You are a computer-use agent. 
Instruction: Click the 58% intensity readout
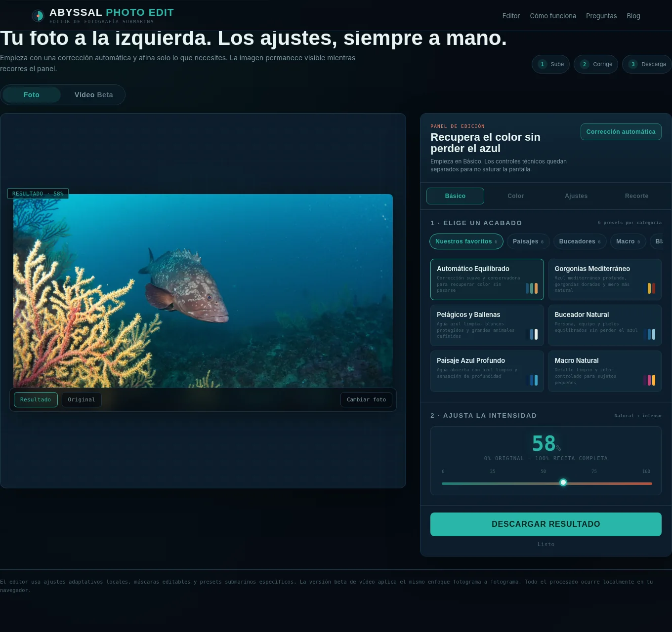pyautogui.click(x=546, y=443)
